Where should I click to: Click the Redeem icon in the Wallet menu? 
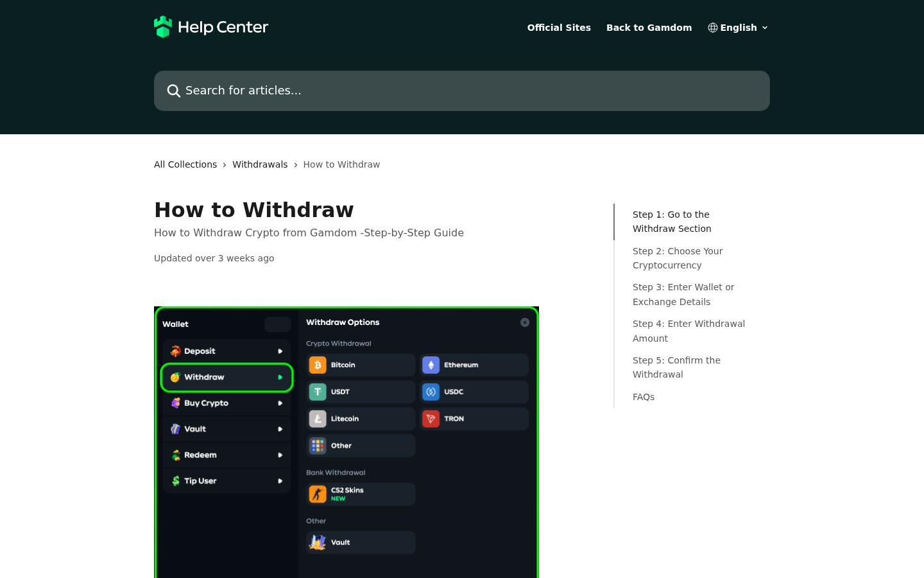(x=175, y=455)
